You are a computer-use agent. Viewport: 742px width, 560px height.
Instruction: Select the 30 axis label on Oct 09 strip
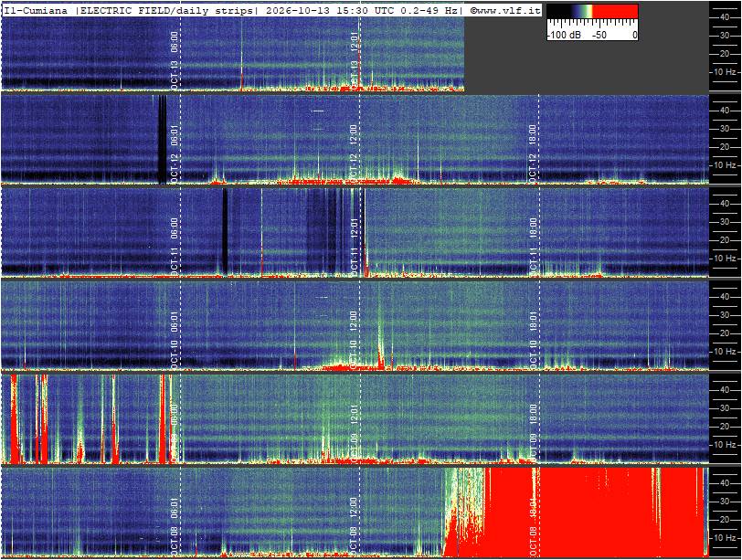click(x=725, y=408)
